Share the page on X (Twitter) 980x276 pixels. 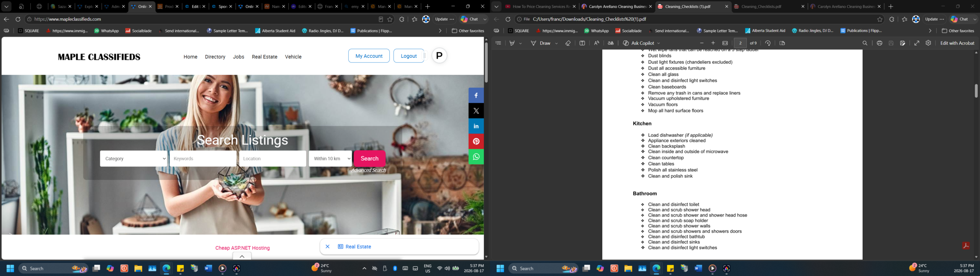click(x=476, y=111)
